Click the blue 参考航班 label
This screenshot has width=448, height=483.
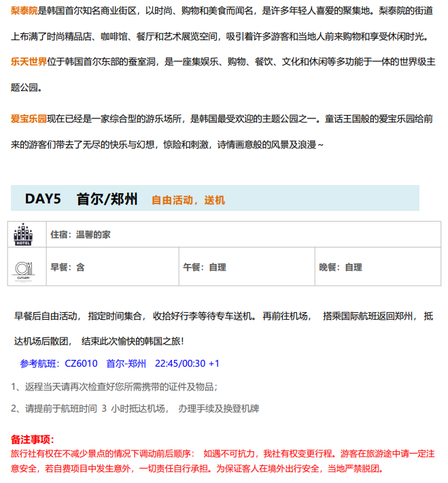pyautogui.click(x=40, y=363)
